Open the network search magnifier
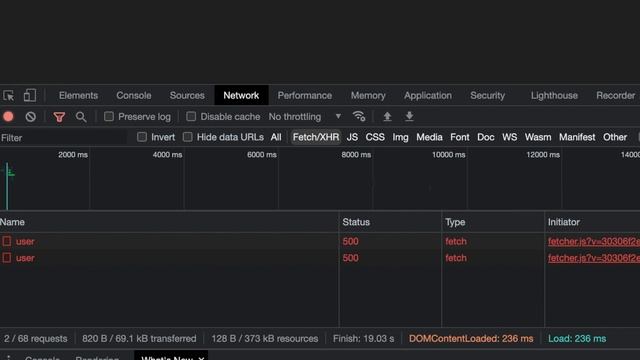 point(81,117)
